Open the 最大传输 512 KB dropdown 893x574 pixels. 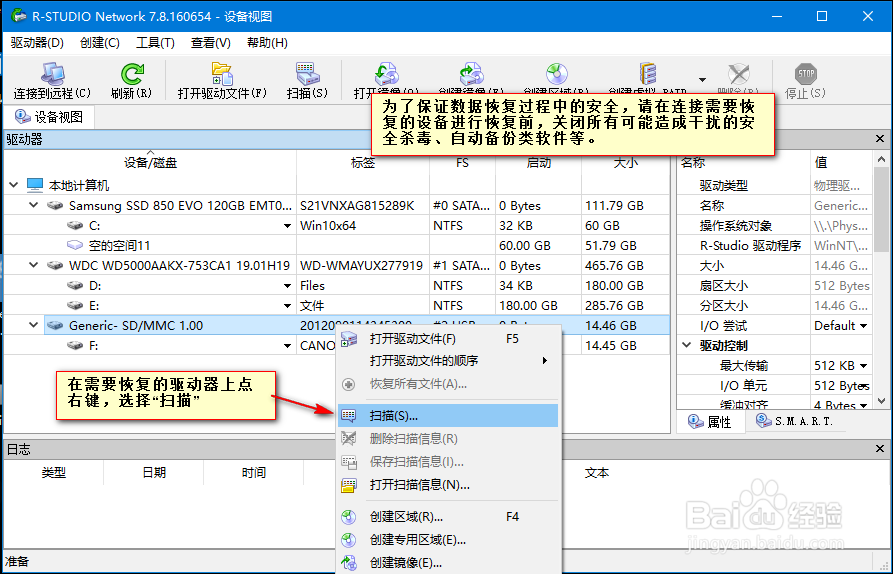864,366
